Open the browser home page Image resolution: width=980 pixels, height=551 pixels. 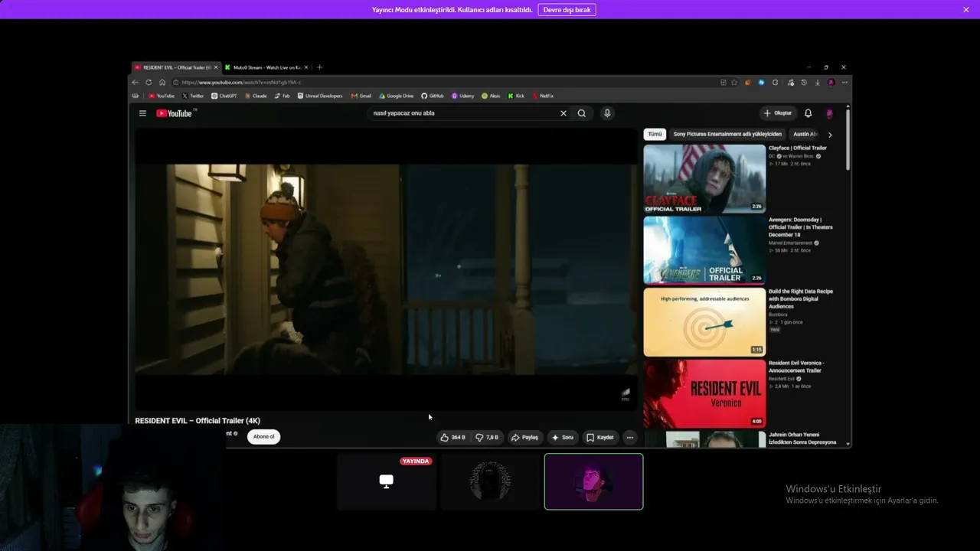(x=162, y=82)
